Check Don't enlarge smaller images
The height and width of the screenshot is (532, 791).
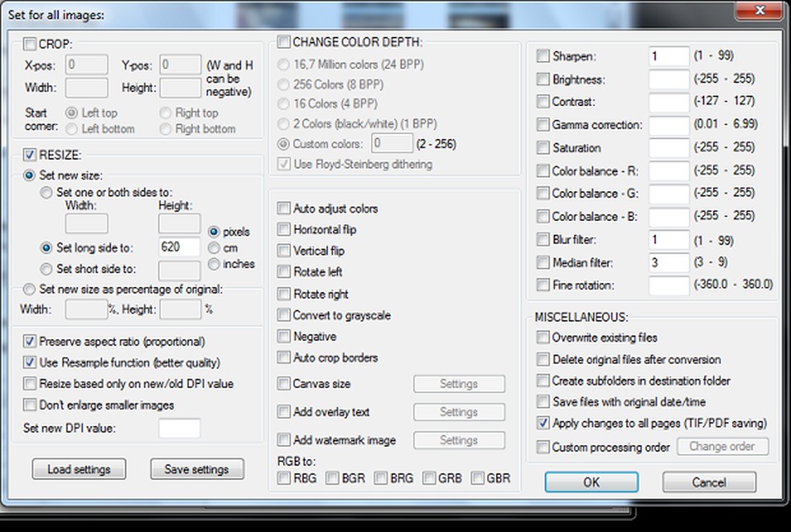point(30,405)
